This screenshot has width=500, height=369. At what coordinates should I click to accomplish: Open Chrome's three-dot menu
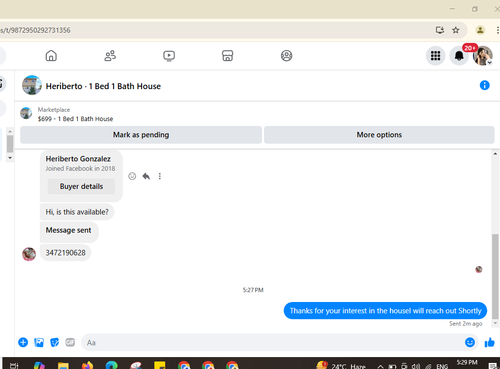click(x=497, y=30)
